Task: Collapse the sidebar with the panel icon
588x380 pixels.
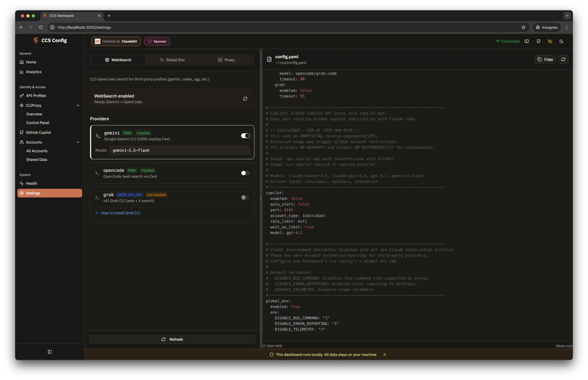Action: click(50, 352)
